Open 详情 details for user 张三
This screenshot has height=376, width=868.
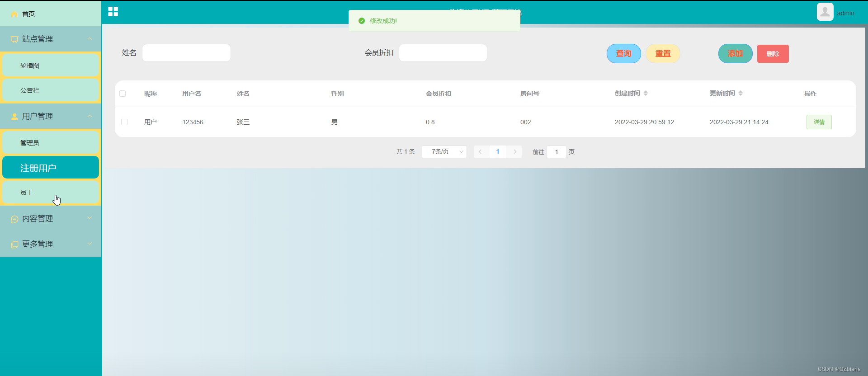pos(819,122)
